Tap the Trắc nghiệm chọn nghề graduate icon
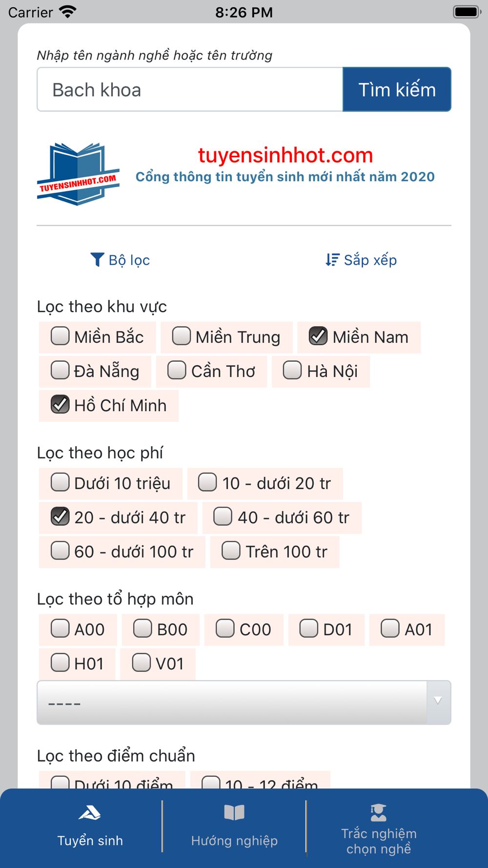Viewport: 488px width, 868px height. 379,812
